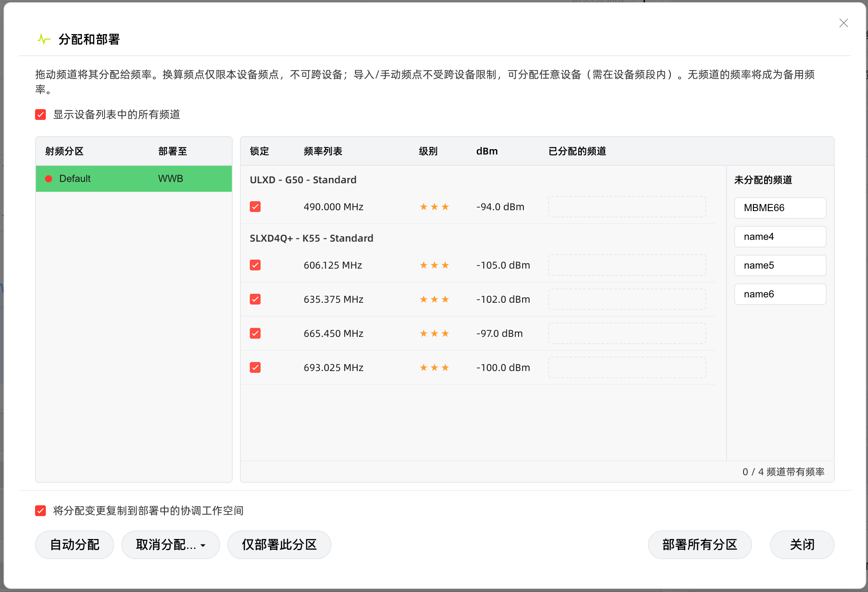
Task: Click the green waveform icon beside 分配和部署
Action: [x=44, y=40]
